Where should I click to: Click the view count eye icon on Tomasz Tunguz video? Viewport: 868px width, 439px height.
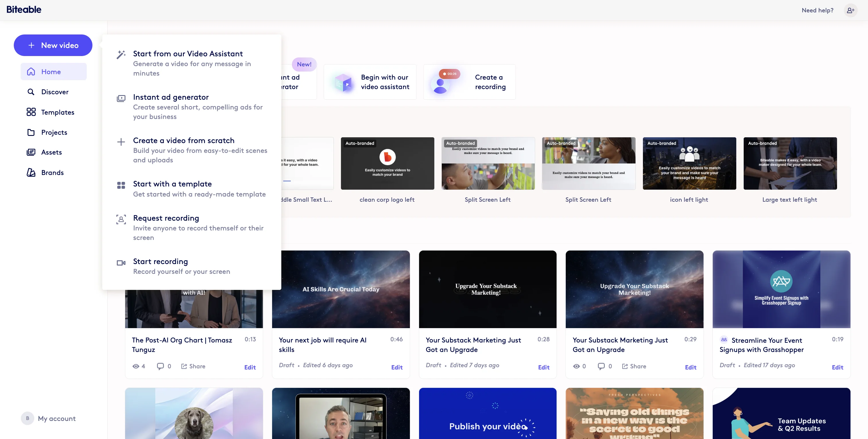(x=136, y=366)
